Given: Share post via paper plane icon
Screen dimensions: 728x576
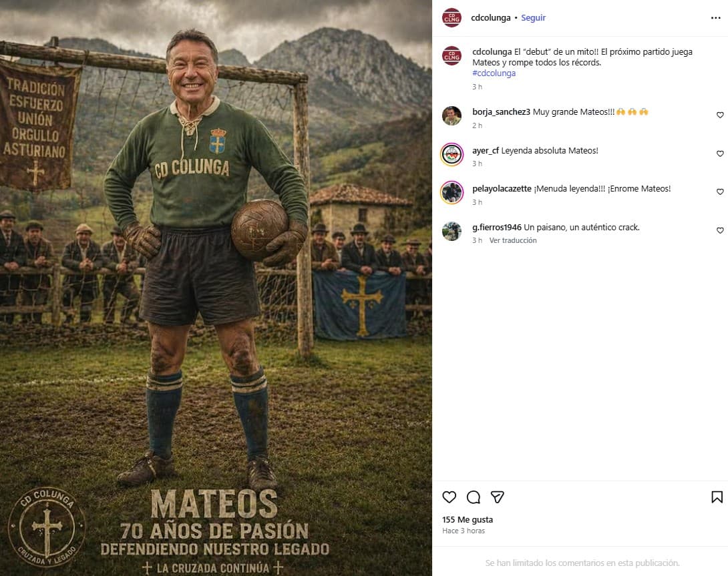Looking at the screenshot, I should (497, 497).
